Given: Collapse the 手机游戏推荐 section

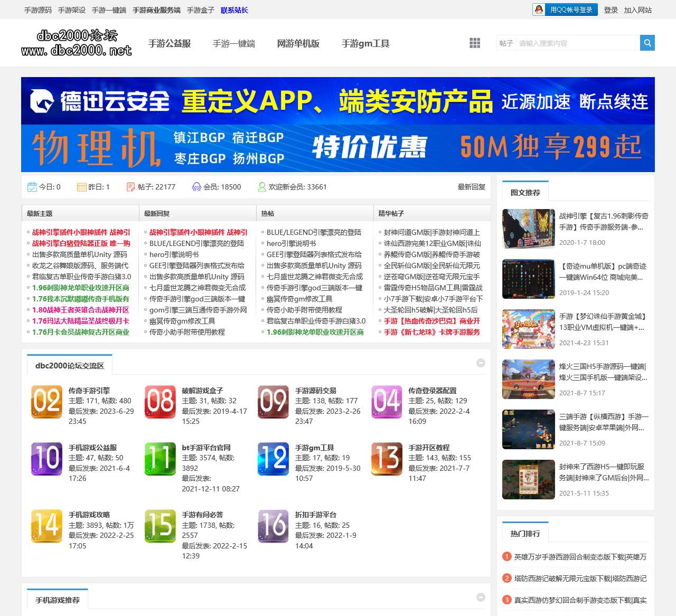Looking at the screenshot, I should point(481,597).
